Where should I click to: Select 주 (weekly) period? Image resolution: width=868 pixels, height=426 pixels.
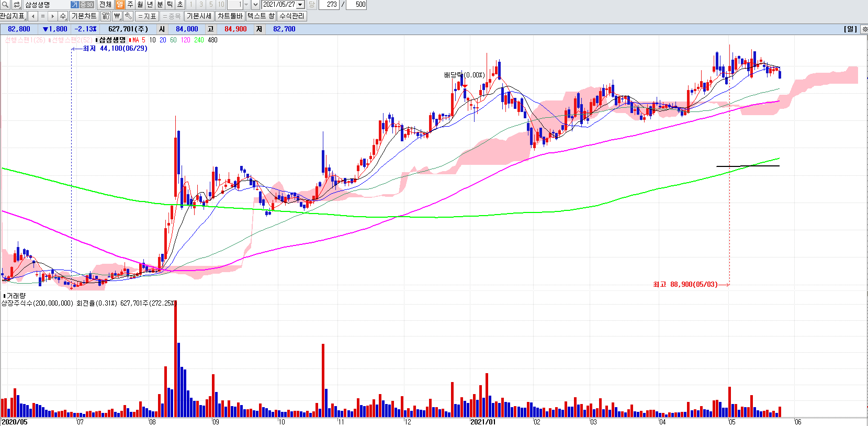tap(130, 5)
